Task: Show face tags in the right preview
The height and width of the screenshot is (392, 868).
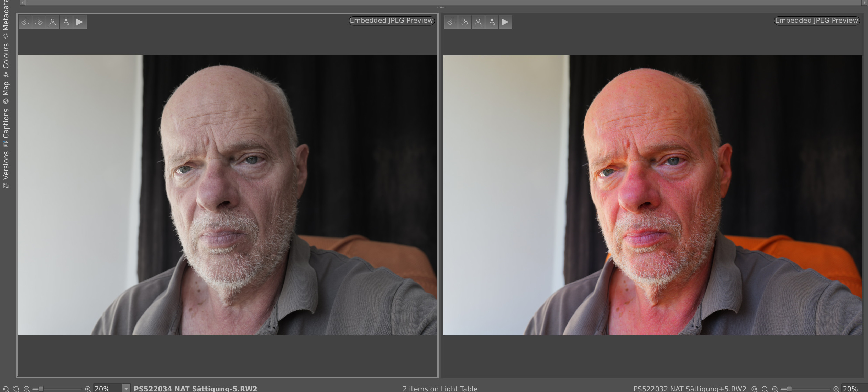Action: (478, 22)
